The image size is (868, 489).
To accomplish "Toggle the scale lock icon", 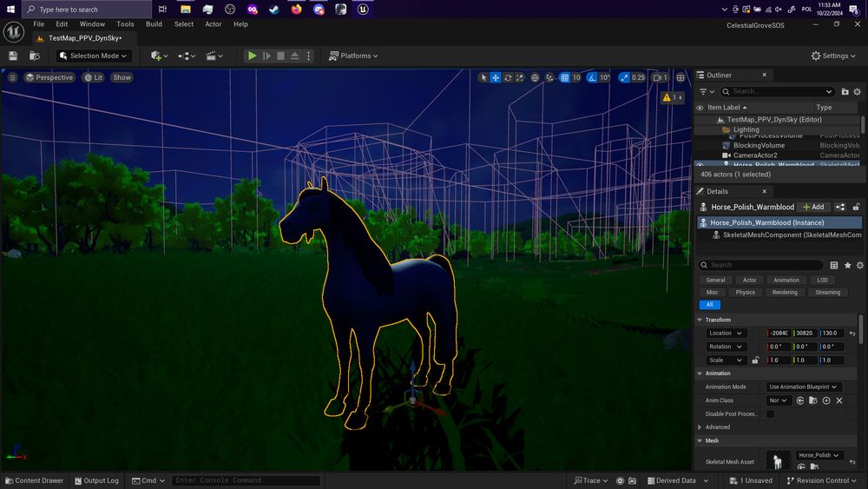I will point(755,360).
